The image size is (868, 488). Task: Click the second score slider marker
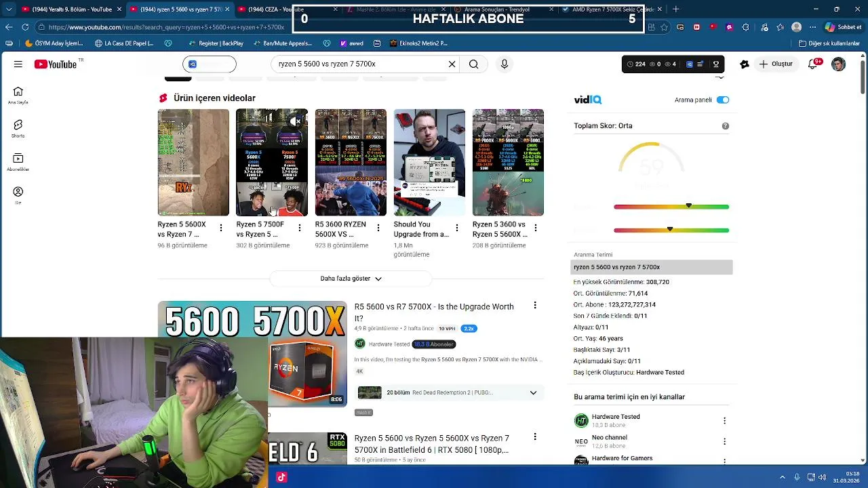670,229
